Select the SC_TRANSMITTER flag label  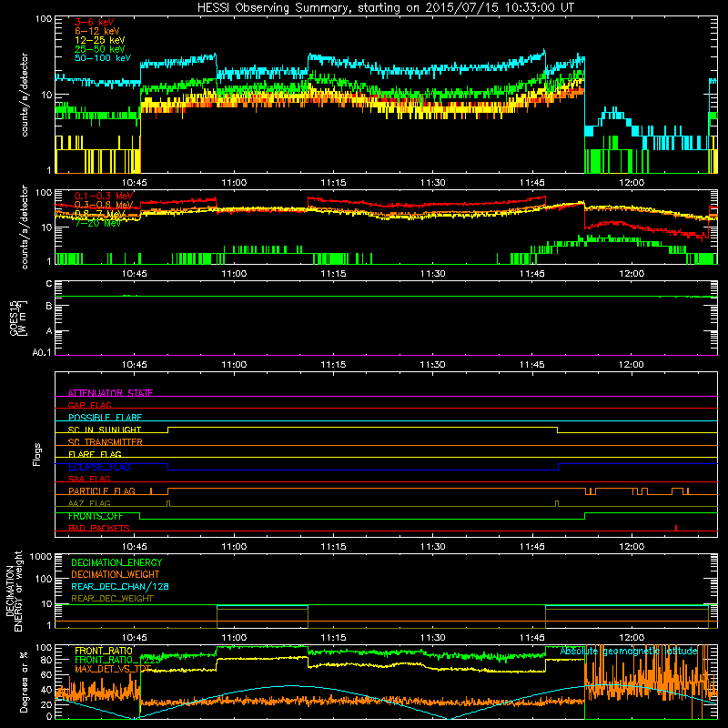(106, 442)
